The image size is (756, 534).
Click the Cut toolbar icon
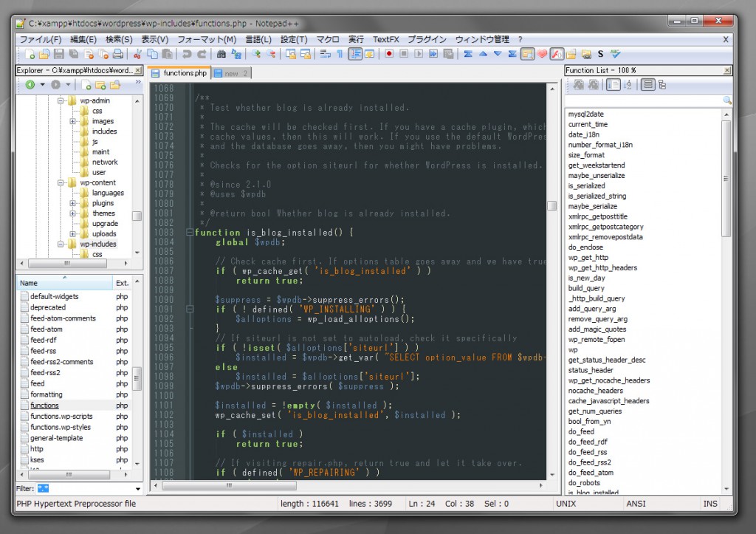(x=137, y=53)
